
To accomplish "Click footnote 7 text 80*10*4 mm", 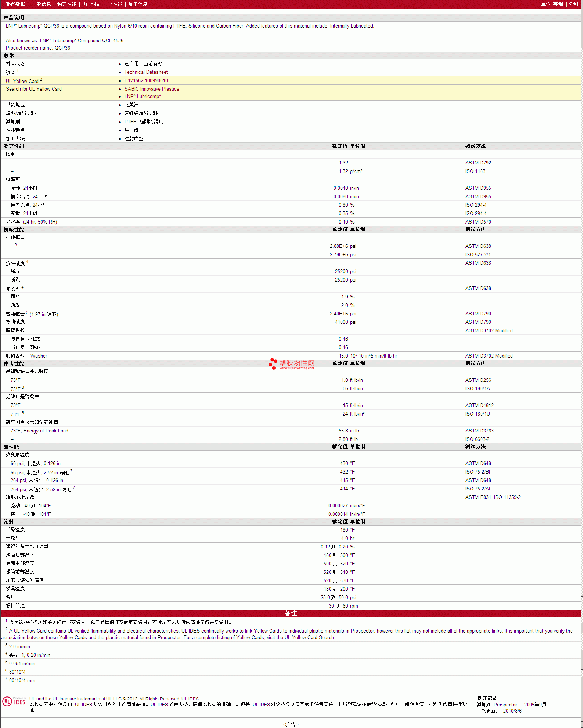I will [x=22, y=681].
